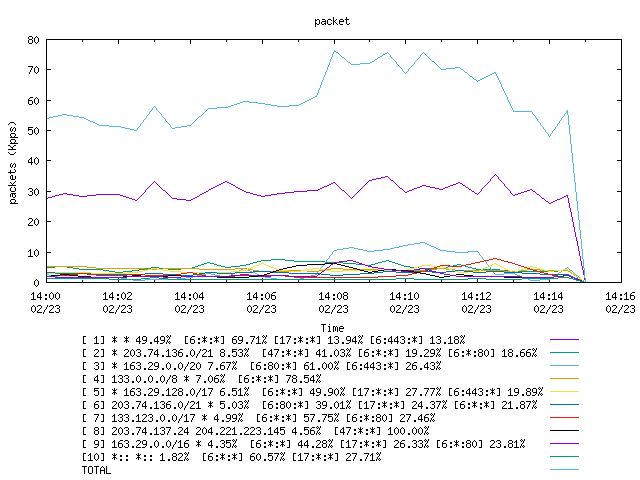
Task: Click the y-axis label "packets (Kpps)"
Action: click(x=13, y=163)
